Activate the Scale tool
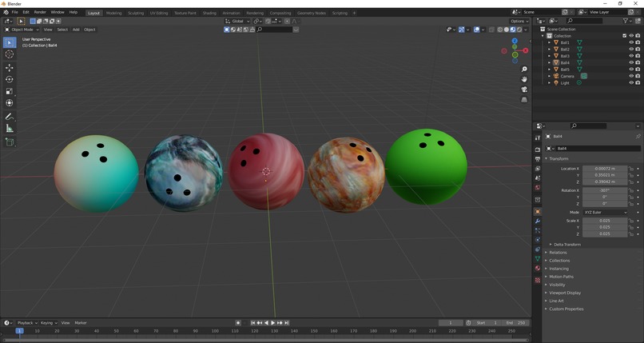The image size is (644, 343). point(10,91)
